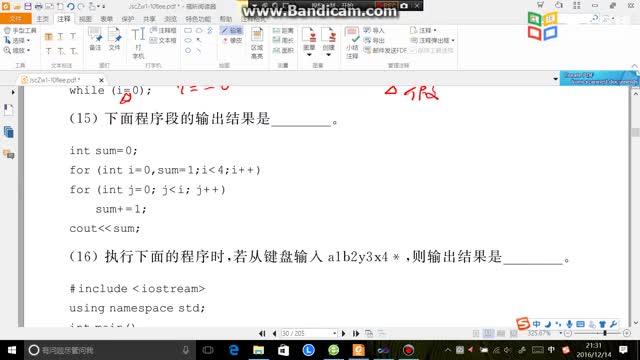
Task: Click the 备注 note tool
Action: click(x=95, y=39)
